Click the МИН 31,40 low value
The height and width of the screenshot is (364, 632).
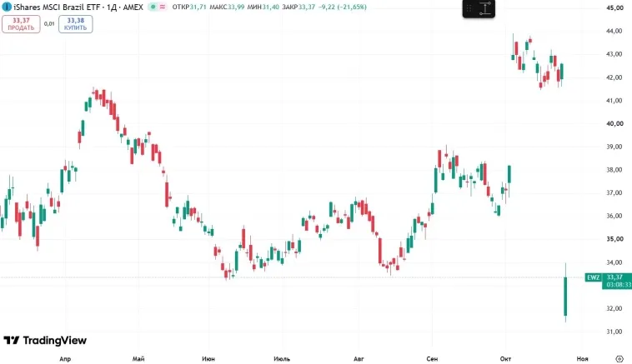pos(263,7)
